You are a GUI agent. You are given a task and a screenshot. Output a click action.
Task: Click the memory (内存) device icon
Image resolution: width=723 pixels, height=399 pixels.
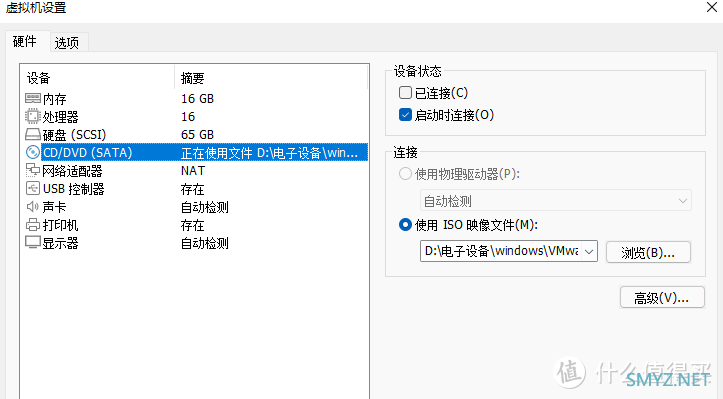[33, 98]
